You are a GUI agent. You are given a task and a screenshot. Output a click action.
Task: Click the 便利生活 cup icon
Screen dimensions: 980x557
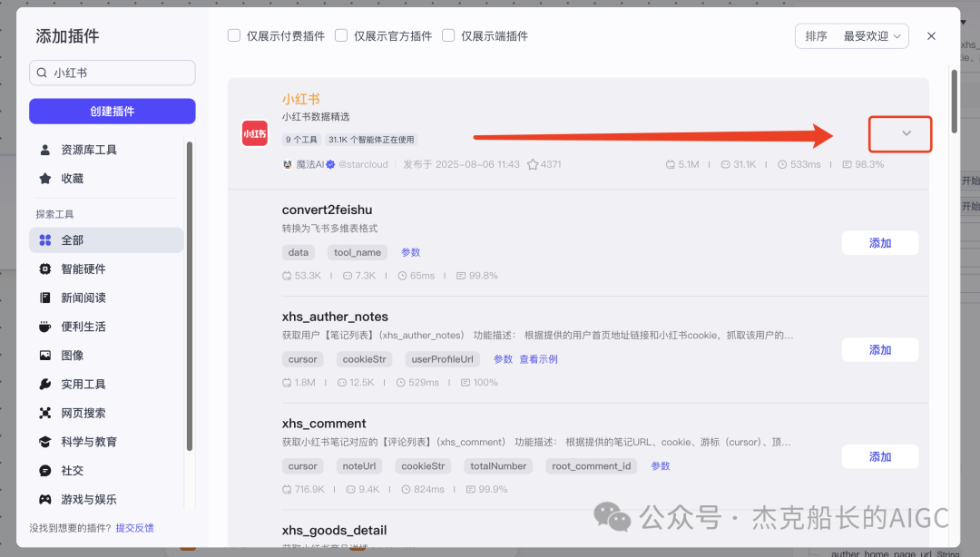point(45,327)
